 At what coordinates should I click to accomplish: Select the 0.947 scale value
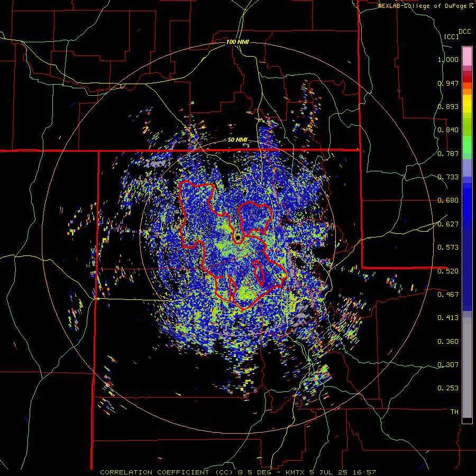448,83
